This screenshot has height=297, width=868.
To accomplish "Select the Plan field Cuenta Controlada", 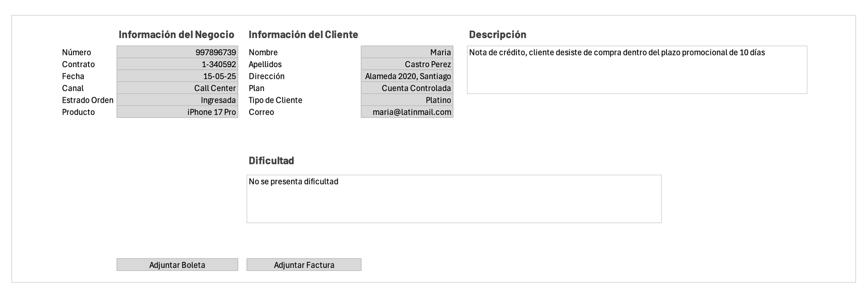I will pos(407,88).
